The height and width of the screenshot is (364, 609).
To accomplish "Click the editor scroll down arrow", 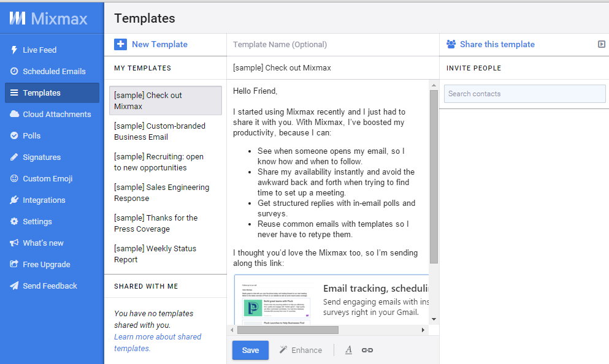I will point(434,319).
